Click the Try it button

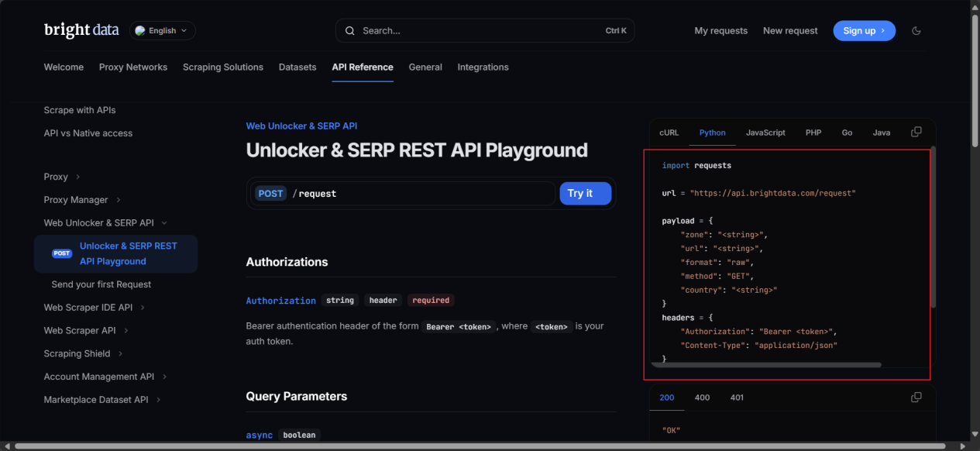pos(586,194)
